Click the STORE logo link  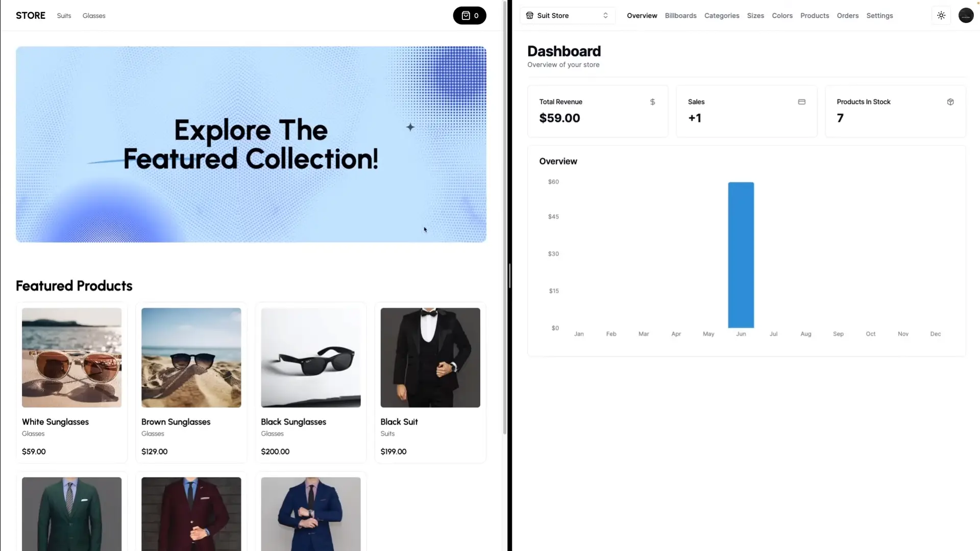[31, 15]
